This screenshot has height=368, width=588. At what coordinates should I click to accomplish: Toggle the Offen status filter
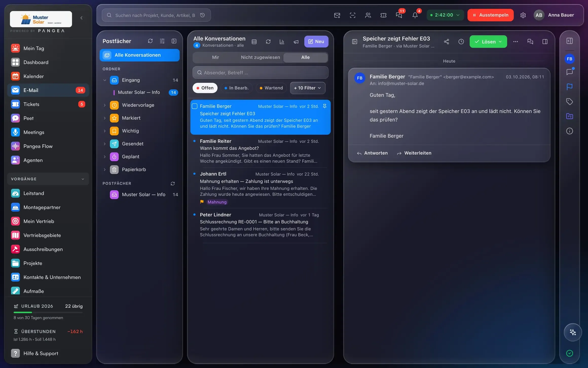(x=205, y=88)
